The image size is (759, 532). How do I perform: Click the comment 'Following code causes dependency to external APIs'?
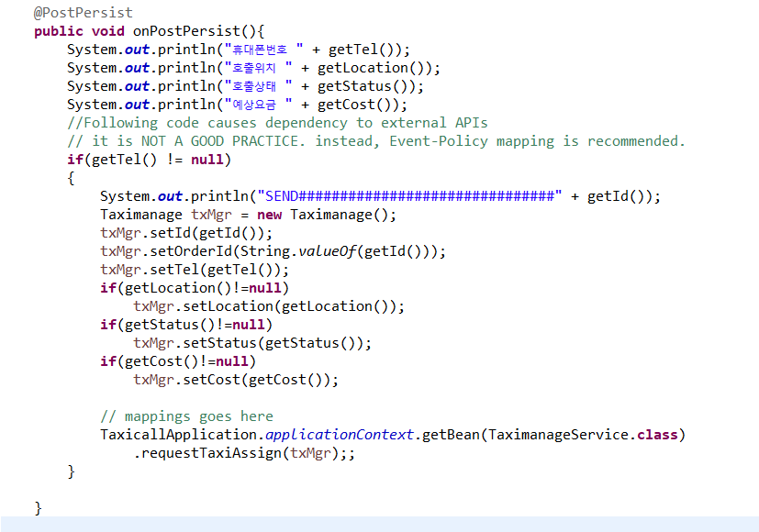click(277, 123)
